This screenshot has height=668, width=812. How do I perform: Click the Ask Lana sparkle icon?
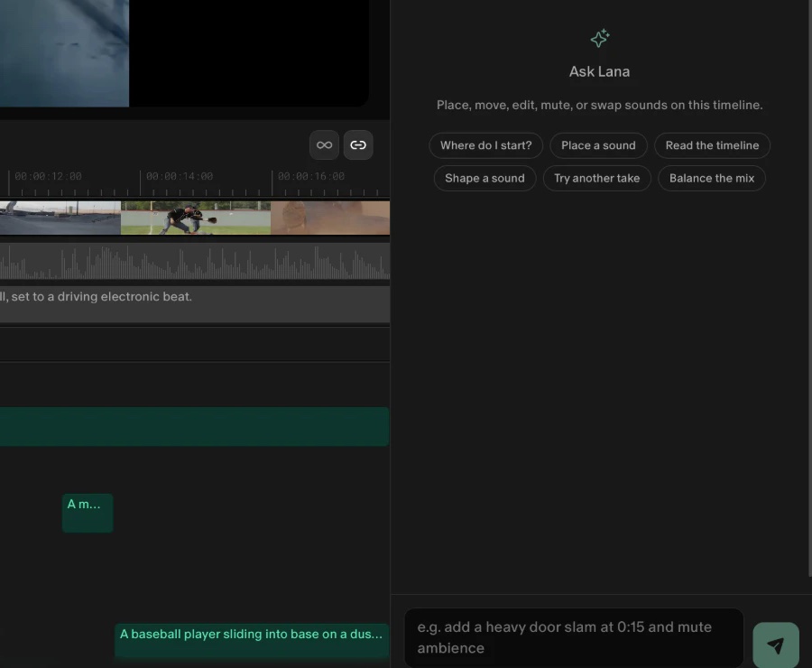pyautogui.click(x=600, y=38)
